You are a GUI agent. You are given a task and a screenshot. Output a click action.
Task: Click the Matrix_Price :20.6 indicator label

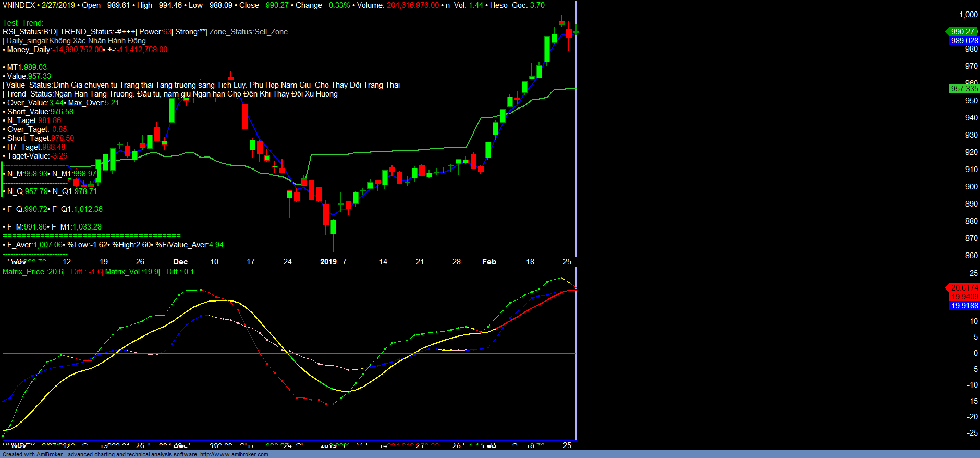(x=33, y=272)
